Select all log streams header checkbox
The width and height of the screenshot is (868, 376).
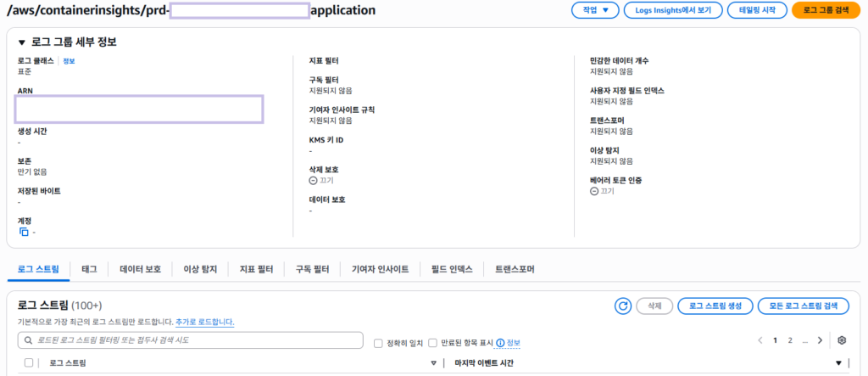coord(29,363)
